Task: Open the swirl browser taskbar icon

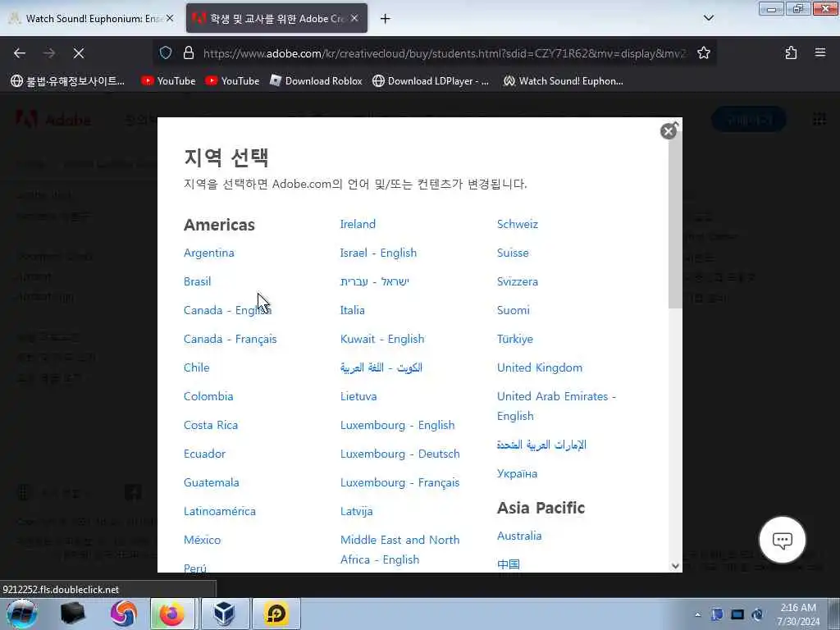Action: [123, 614]
